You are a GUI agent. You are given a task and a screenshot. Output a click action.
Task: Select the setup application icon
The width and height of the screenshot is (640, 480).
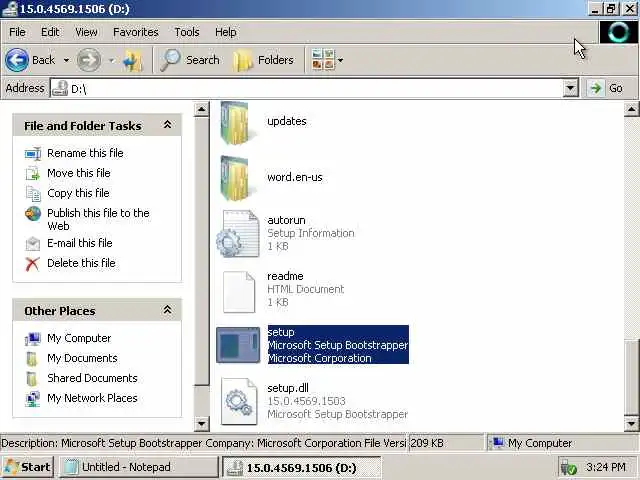tap(238, 345)
